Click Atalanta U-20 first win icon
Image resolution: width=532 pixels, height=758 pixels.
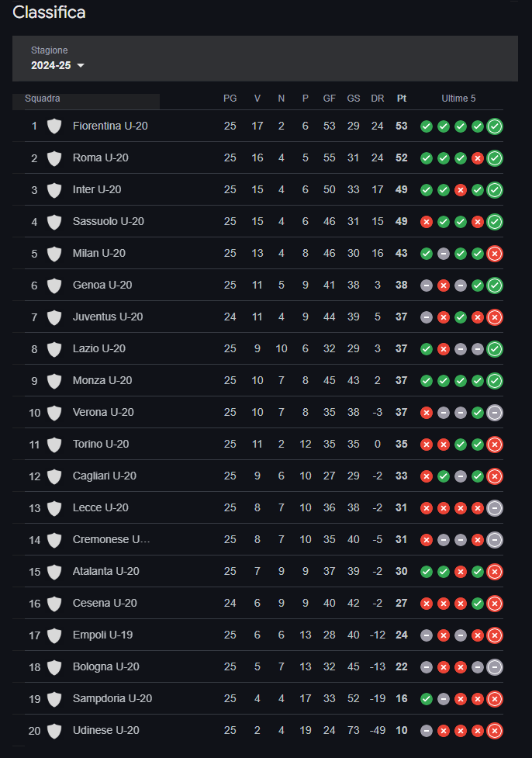coord(426,572)
